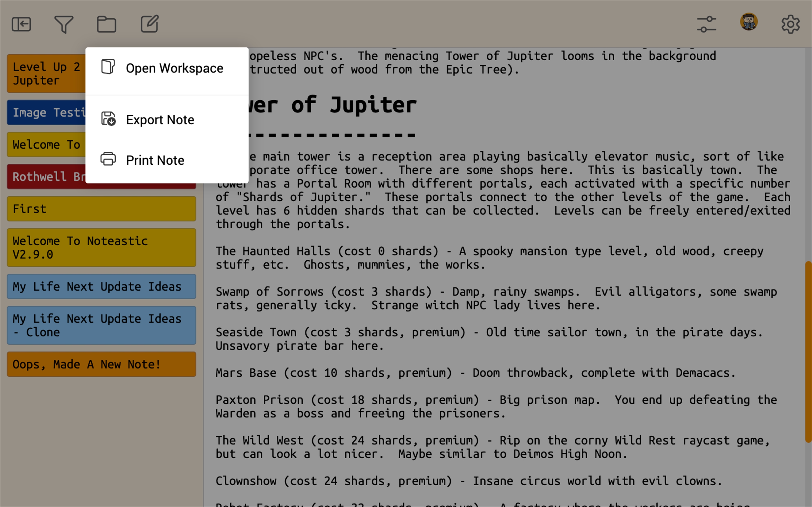Screen dimensions: 812x507
Task: Create a new note with pencil icon
Action: coord(149,24)
